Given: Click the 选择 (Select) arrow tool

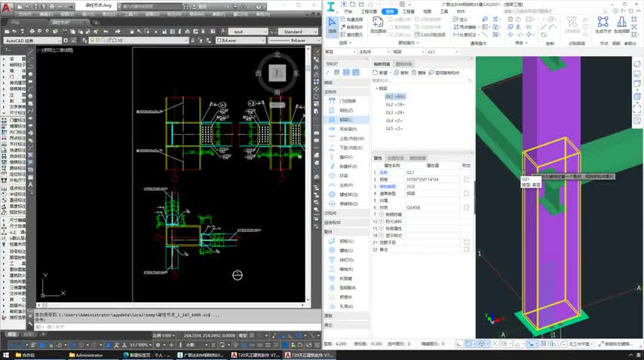Looking at the screenshot, I should [333, 26].
